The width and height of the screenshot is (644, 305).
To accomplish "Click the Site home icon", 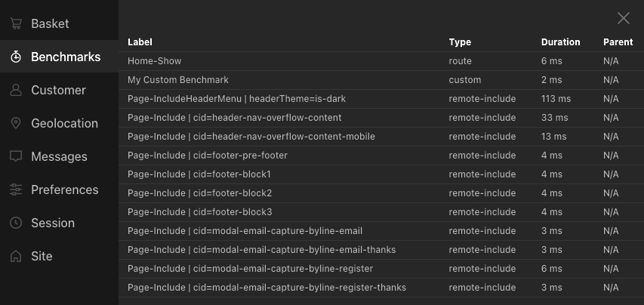I will point(15,256).
